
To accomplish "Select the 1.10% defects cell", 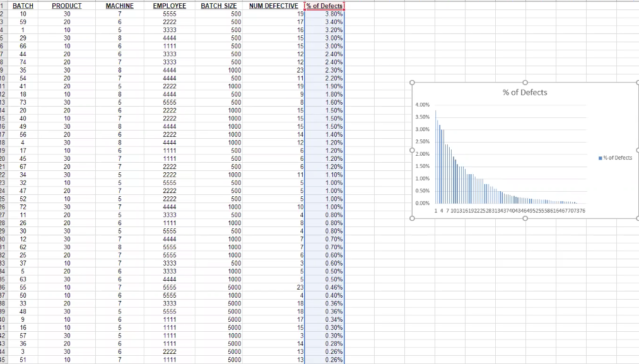I will (324, 175).
